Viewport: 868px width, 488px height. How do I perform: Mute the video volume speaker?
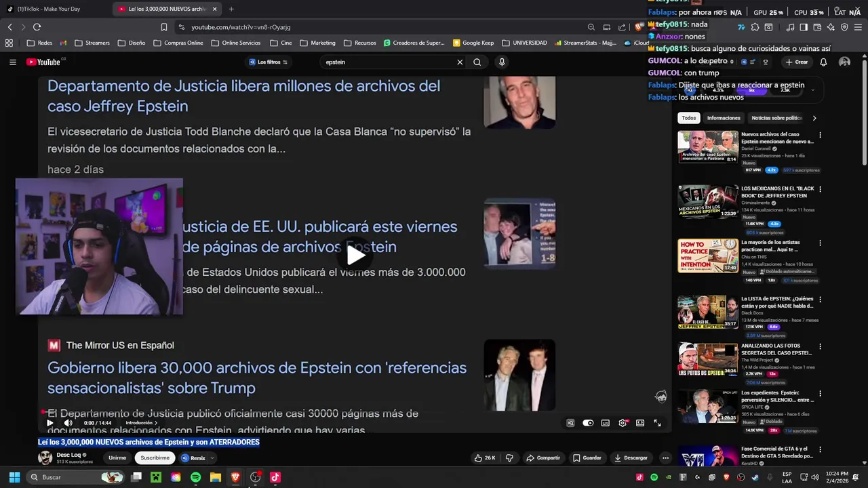click(68, 423)
